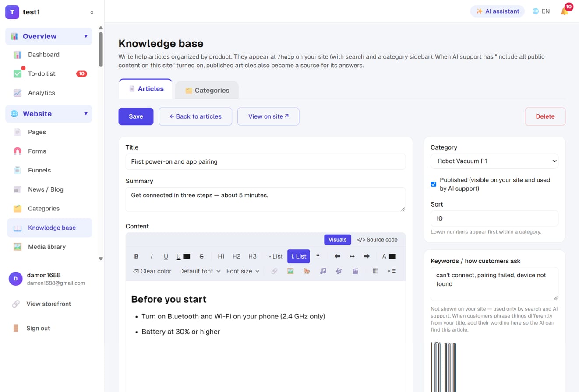Collapse the sidebar with the double chevron
Viewport: 579px width, 392px height.
tap(92, 12)
